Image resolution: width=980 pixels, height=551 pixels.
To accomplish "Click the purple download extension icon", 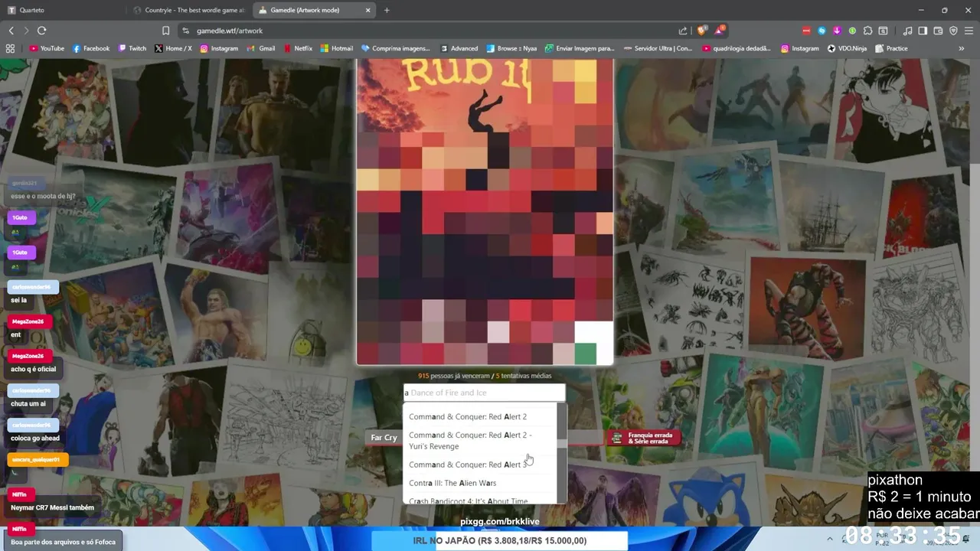I will [x=837, y=31].
